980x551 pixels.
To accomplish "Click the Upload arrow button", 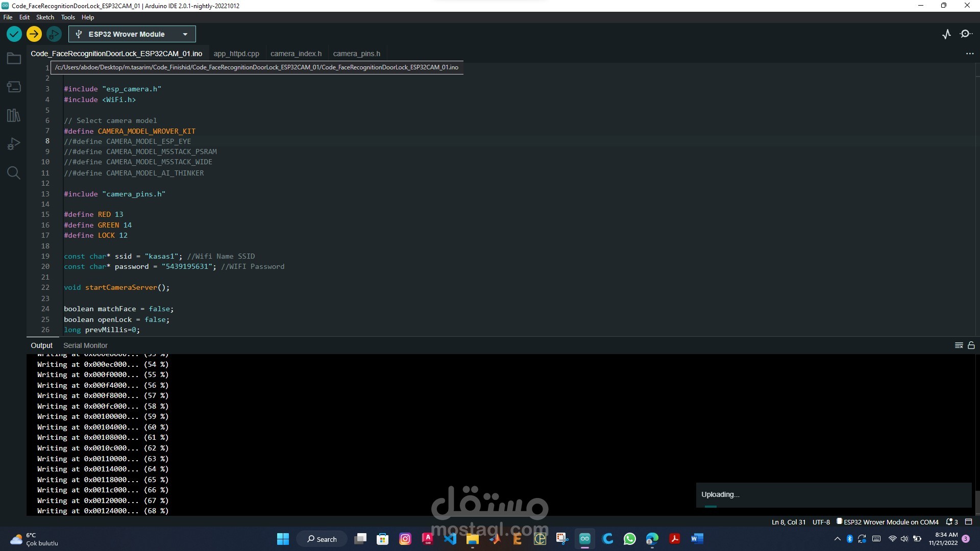I will point(34,34).
